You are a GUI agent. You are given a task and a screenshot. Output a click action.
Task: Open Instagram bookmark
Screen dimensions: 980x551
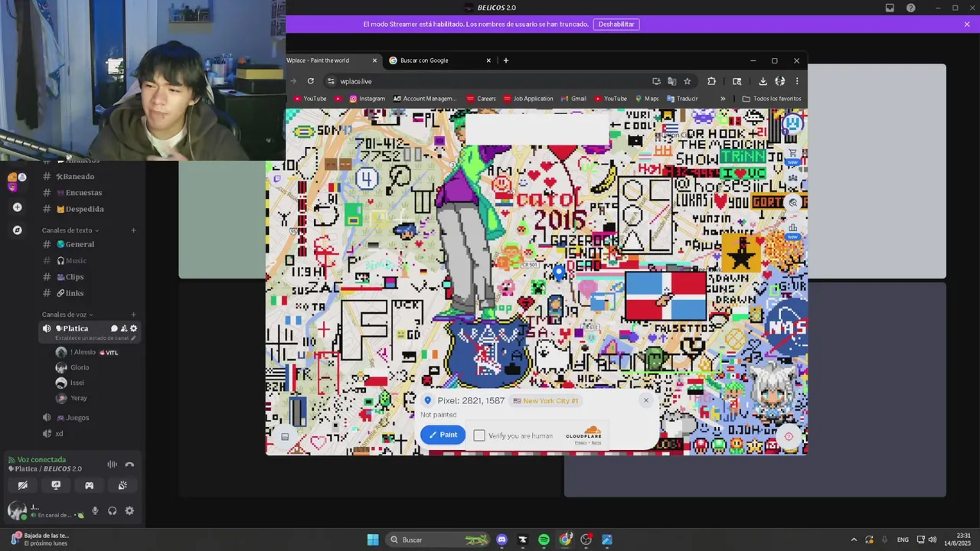(x=367, y=99)
